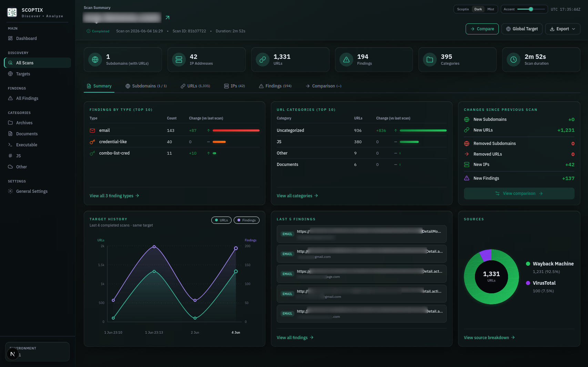The width and height of the screenshot is (588, 367).
Task: Open the Global Target selector
Action: pyautogui.click(x=522, y=29)
